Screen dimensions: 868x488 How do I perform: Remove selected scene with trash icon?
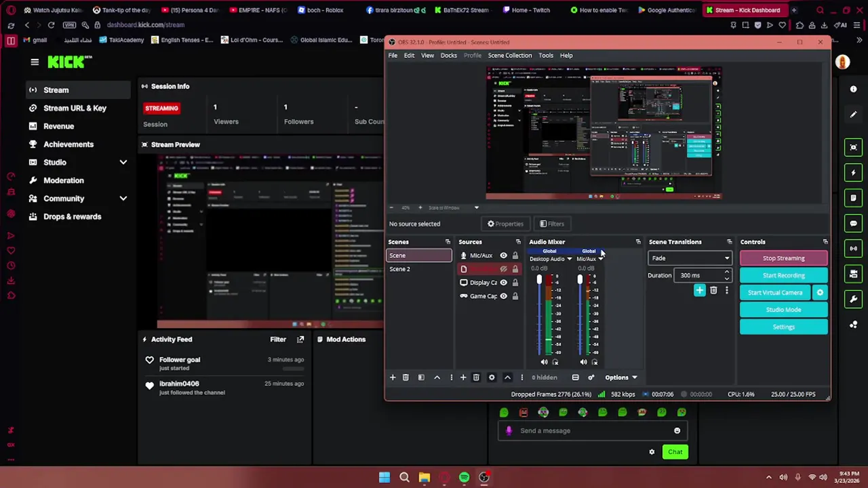[x=406, y=378]
